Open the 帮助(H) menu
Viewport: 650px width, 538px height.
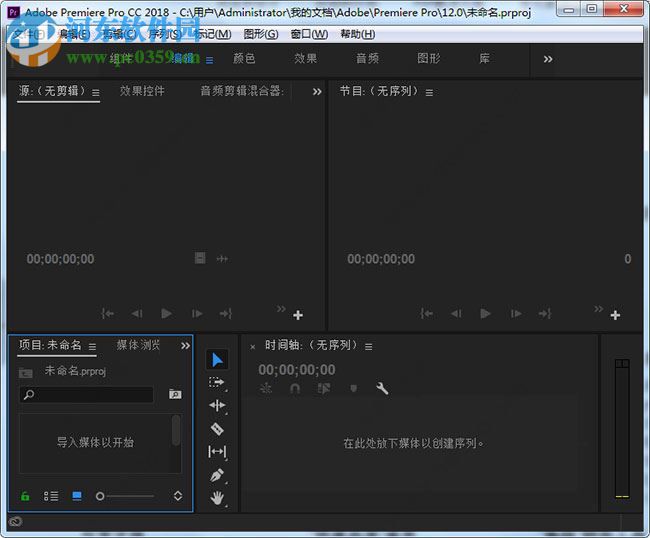pyautogui.click(x=358, y=34)
